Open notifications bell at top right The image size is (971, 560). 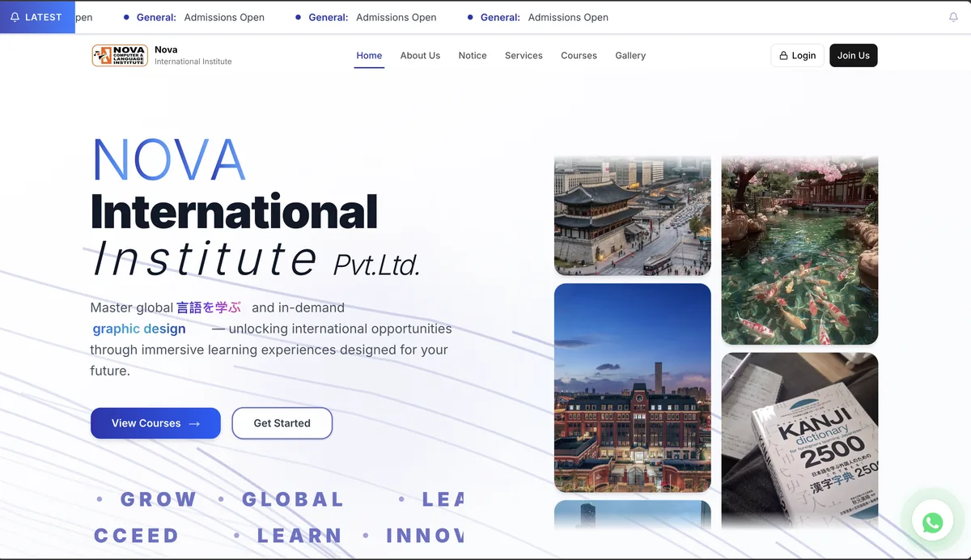[953, 17]
